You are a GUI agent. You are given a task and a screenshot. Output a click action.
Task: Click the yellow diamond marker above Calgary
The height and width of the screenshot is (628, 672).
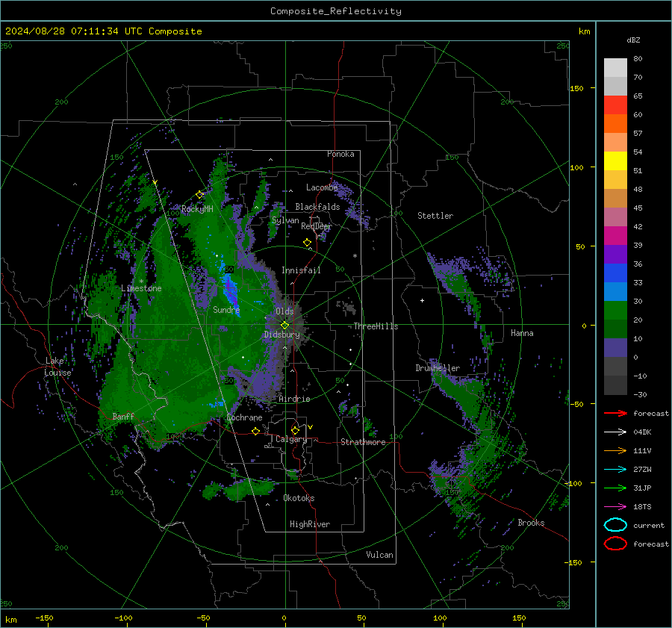point(295,430)
